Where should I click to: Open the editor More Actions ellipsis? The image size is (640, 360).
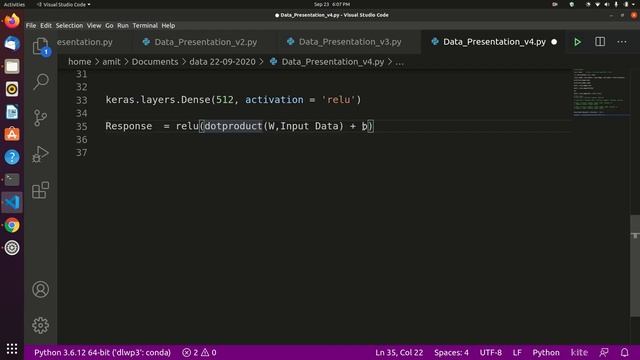(x=622, y=42)
